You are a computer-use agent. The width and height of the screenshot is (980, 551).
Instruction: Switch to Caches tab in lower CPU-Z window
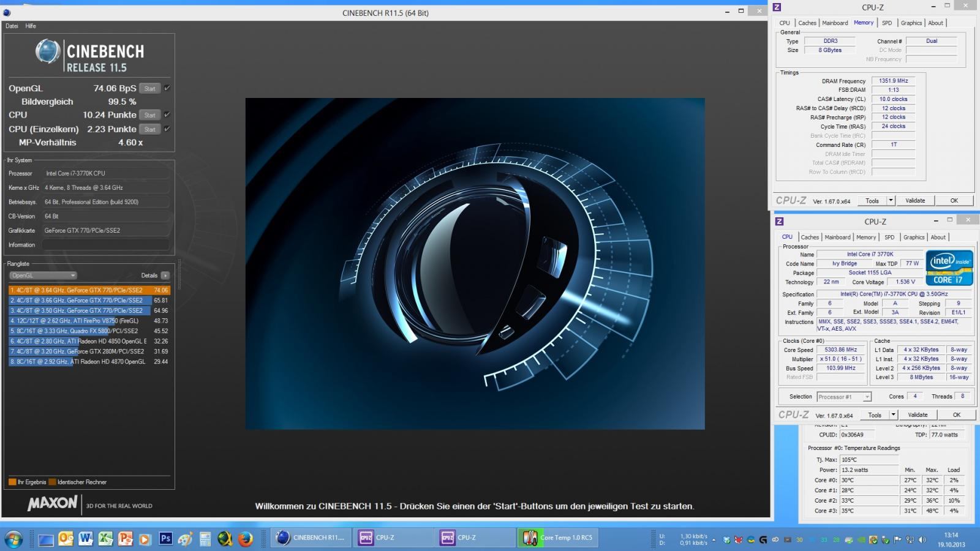pyautogui.click(x=810, y=238)
